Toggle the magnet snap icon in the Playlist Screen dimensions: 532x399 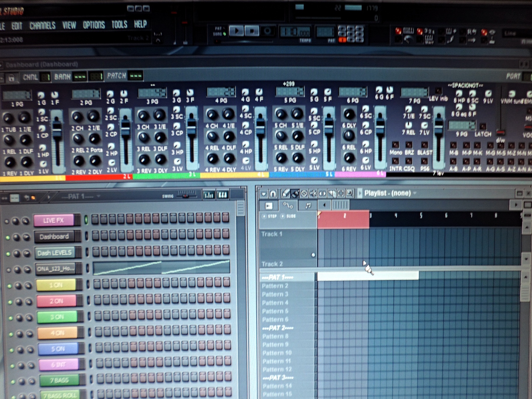(273, 194)
